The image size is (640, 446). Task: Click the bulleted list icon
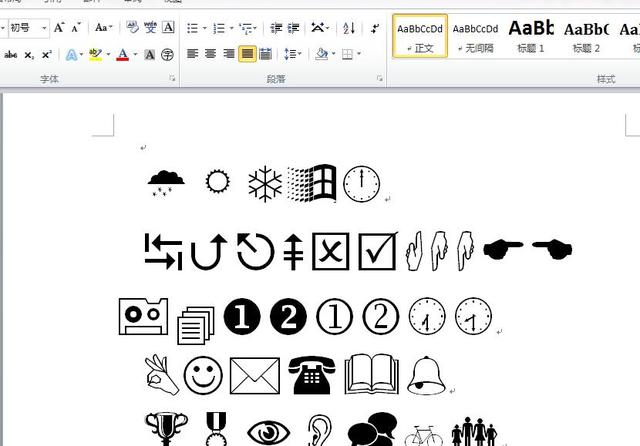(193, 28)
